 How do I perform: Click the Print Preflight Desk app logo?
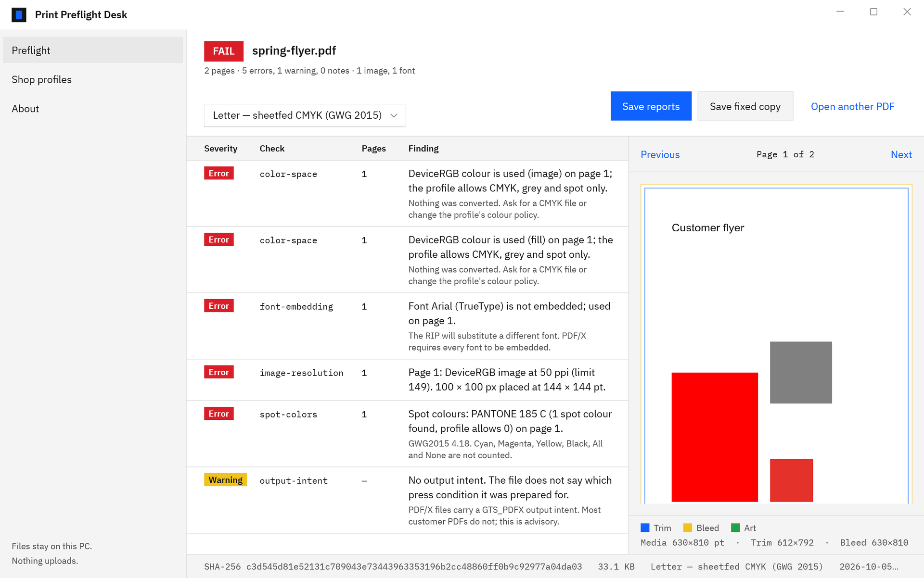(x=19, y=15)
